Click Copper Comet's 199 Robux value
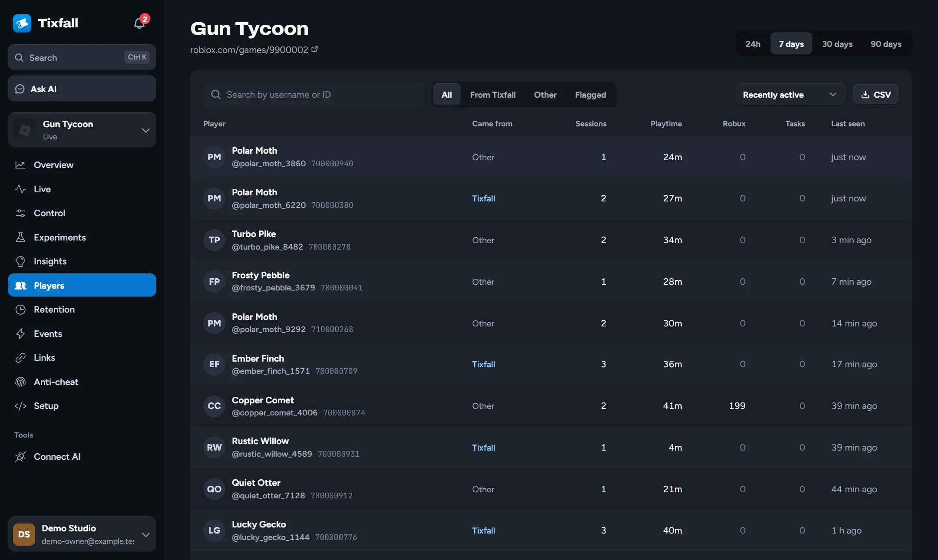This screenshot has width=938, height=560. (737, 406)
